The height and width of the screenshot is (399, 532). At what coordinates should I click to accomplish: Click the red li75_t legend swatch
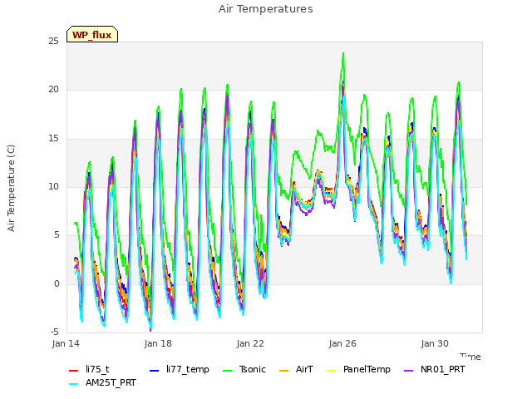pos(74,371)
